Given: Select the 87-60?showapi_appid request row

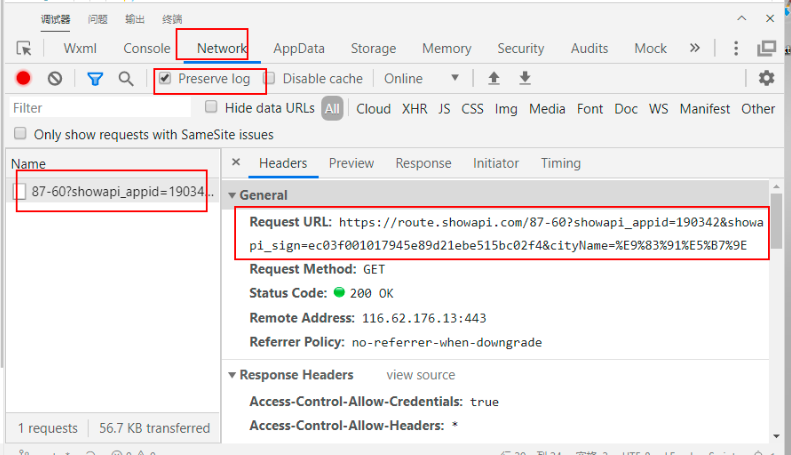Looking at the screenshot, I should point(113,191).
